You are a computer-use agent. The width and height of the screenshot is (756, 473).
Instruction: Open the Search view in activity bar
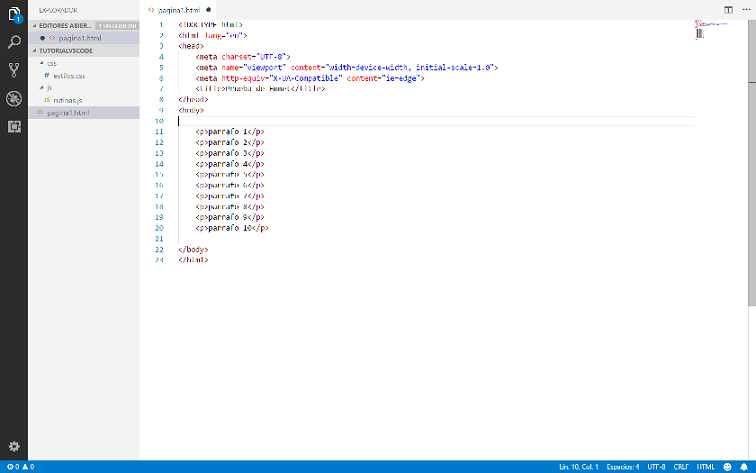coord(14,42)
